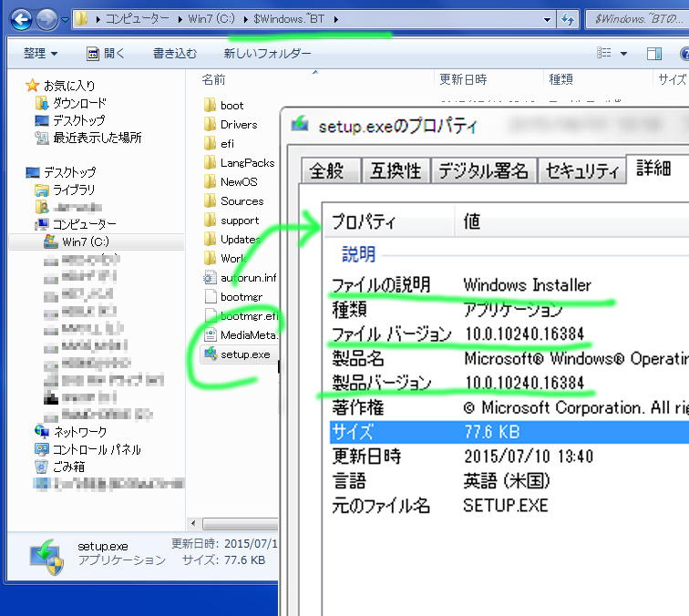Open the 整理 organize menu
The image size is (689, 616).
coord(40,54)
